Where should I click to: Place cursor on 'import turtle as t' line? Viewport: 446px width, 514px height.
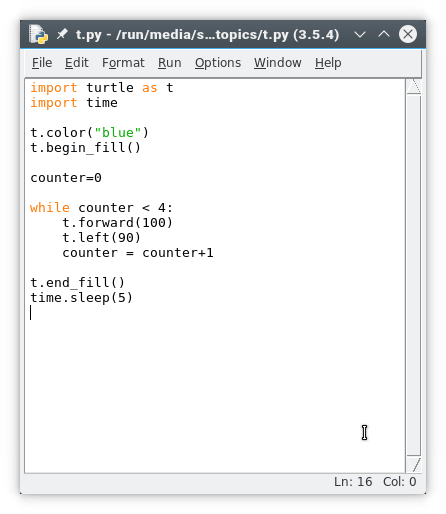click(x=102, y=88)
